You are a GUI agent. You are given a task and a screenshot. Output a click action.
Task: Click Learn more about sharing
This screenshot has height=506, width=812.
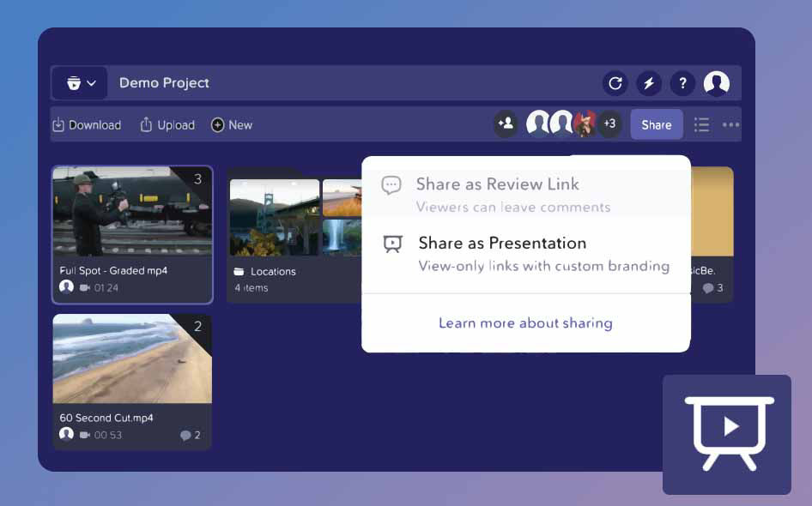click(x=525, y=322)
